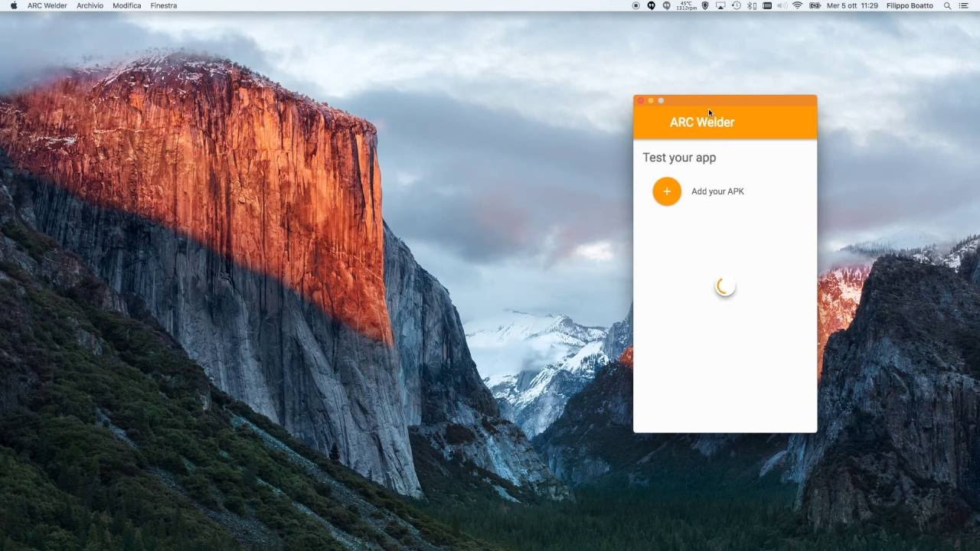Open the Filippo Boatto user menu

910,5
